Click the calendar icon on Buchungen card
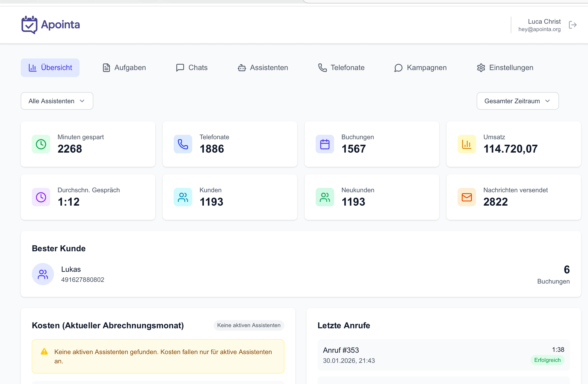 325,144
